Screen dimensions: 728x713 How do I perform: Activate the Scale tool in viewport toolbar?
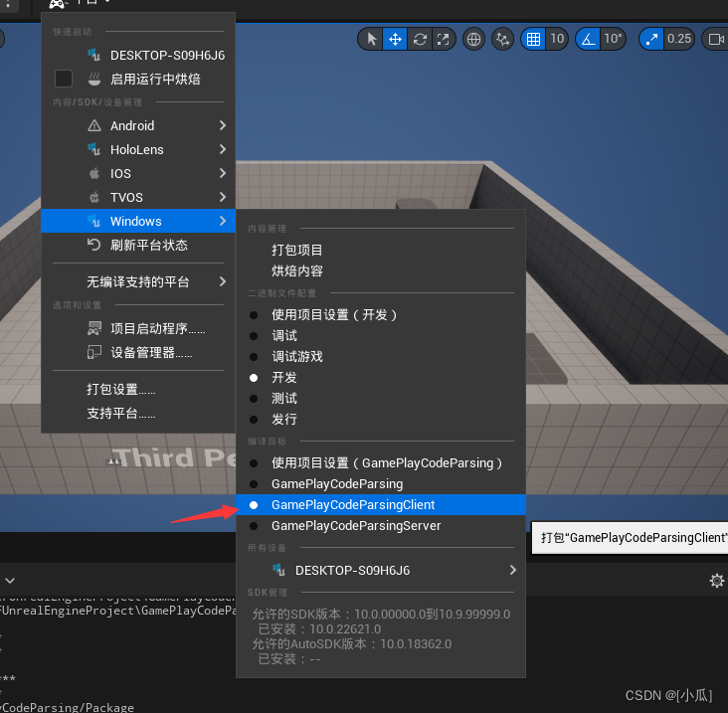click(443, 39)
